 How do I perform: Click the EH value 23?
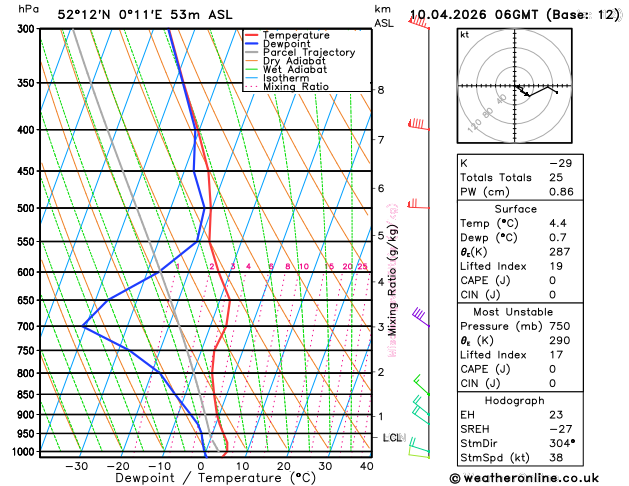(556, 415)
